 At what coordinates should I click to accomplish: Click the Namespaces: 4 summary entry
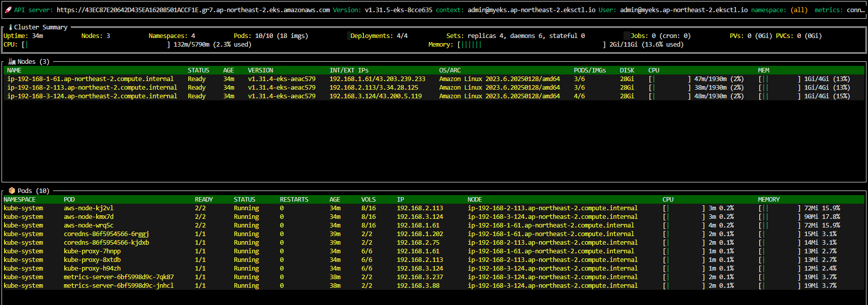tap(172, 35)
